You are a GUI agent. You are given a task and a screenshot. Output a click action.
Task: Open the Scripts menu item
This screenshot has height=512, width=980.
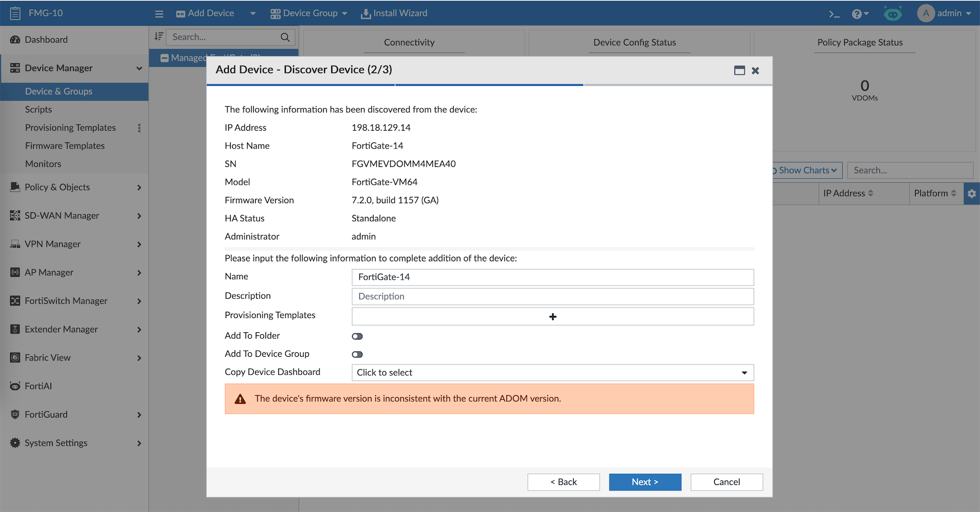click(38, 109)
